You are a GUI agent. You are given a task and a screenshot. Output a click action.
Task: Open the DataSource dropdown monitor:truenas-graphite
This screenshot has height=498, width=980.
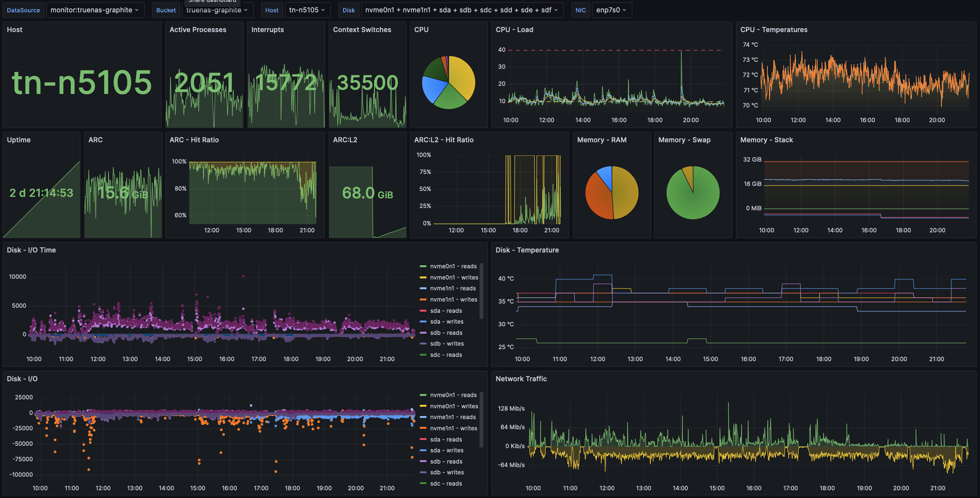point(95,10)
